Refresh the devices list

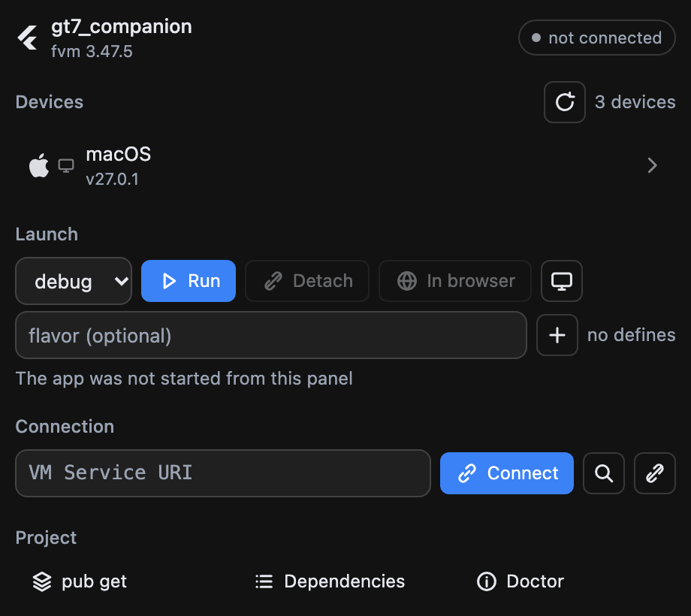[x=565, y=101]
